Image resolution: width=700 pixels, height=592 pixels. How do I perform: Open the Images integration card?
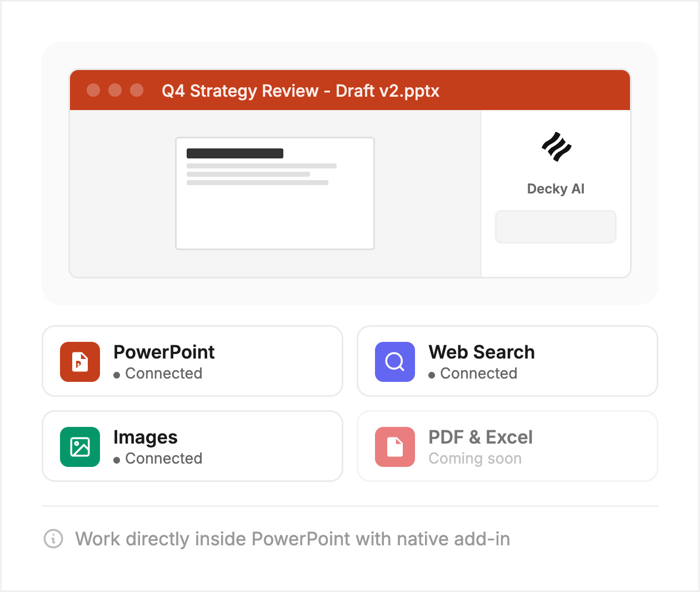click(x=192, y=446)
